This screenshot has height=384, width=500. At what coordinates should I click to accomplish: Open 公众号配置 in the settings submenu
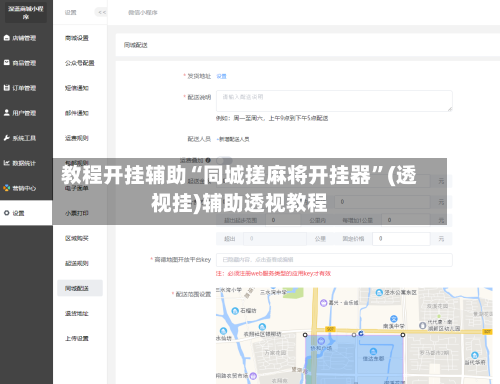click(x=80, y=63)
